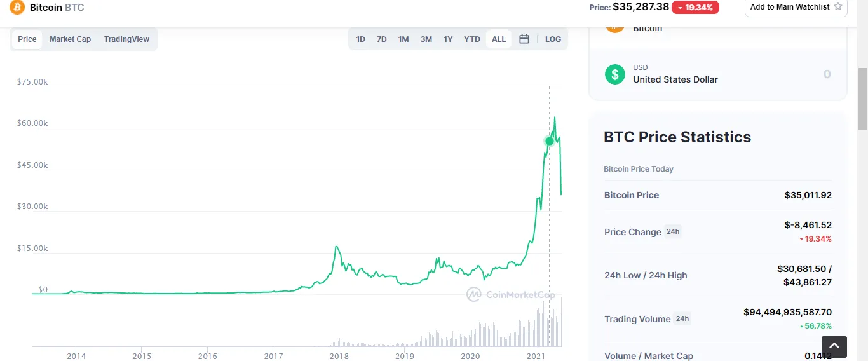Open the TradingView chart tab
This screenshot has height=361, width=868.
(126, 39)
